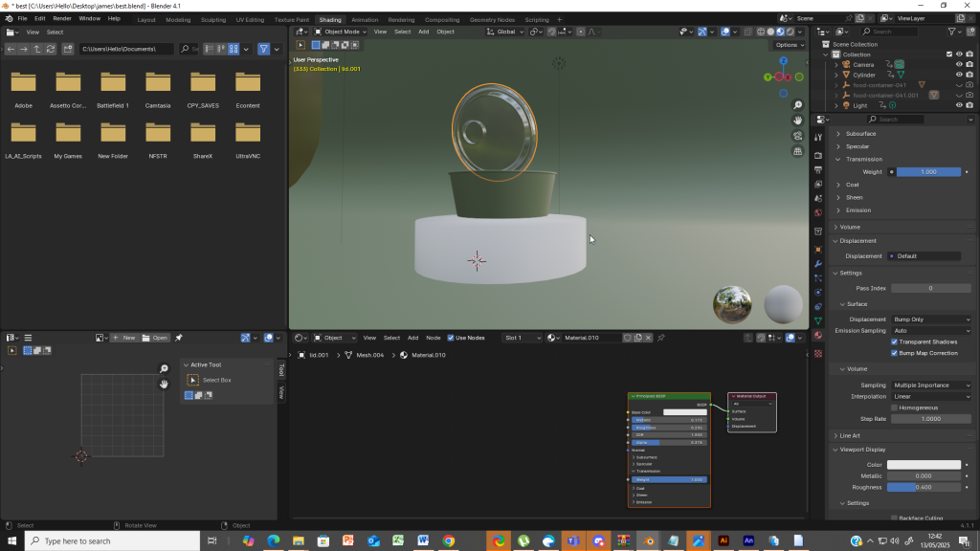Image resolution: width=980 pixels, height=551 pixels.
Task: Open the Render menu
Action: 61,18
